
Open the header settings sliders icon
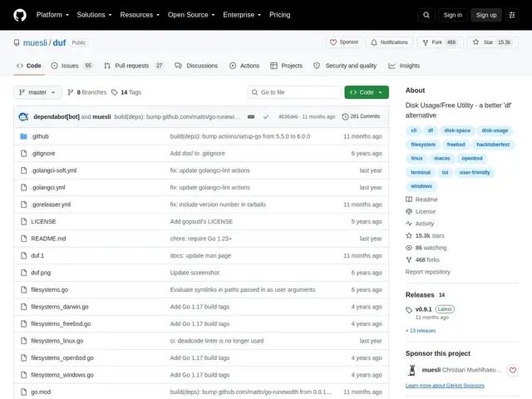coord(512,15)
